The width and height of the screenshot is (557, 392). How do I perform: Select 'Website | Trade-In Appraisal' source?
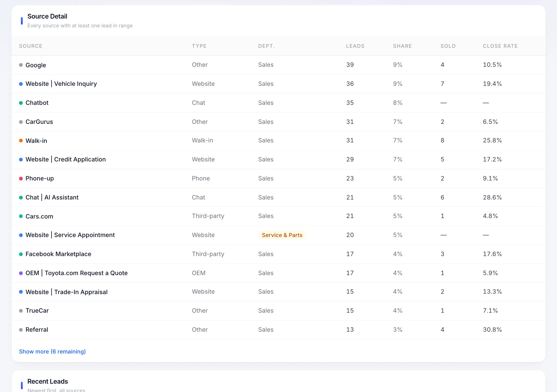click(67, 292)
